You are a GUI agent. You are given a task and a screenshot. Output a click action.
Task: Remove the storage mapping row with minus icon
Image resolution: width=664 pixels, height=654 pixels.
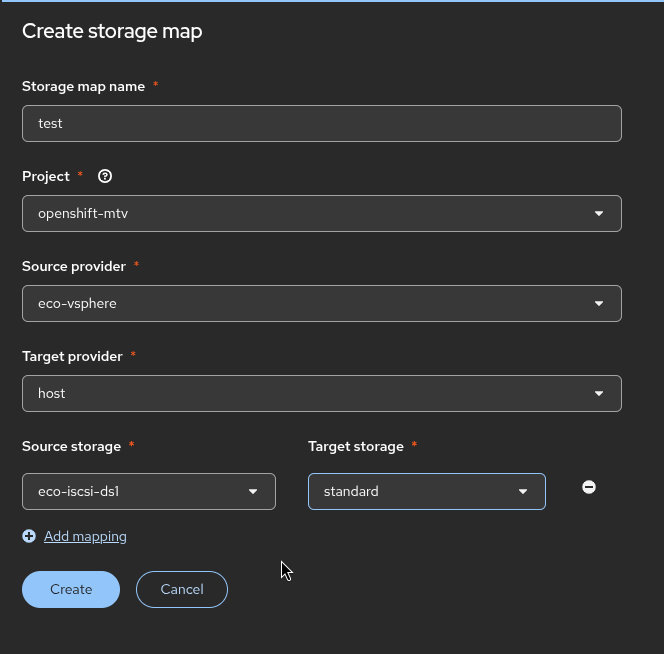[589, 487]
